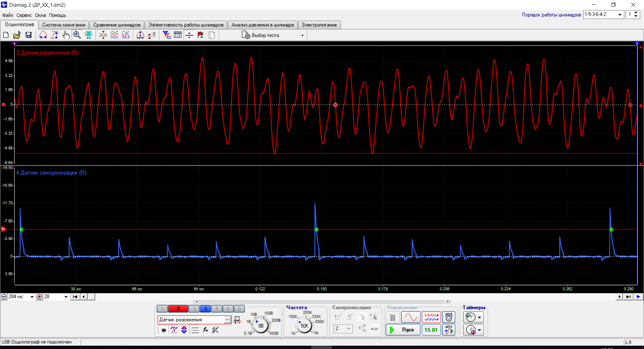Open the Сервис menu

(x=24, y=15)
